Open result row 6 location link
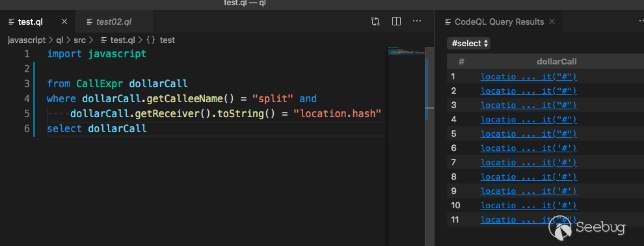 529,148
